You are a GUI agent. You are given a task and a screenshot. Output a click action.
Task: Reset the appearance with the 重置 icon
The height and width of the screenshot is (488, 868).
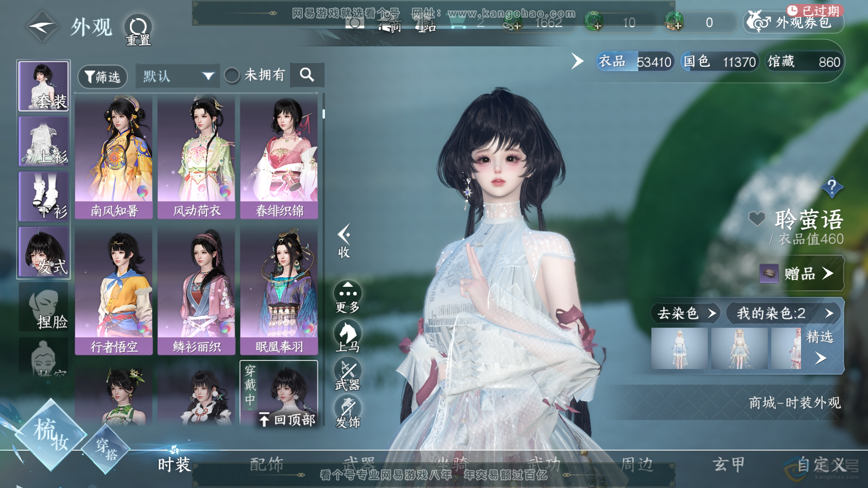click(138, 30)
